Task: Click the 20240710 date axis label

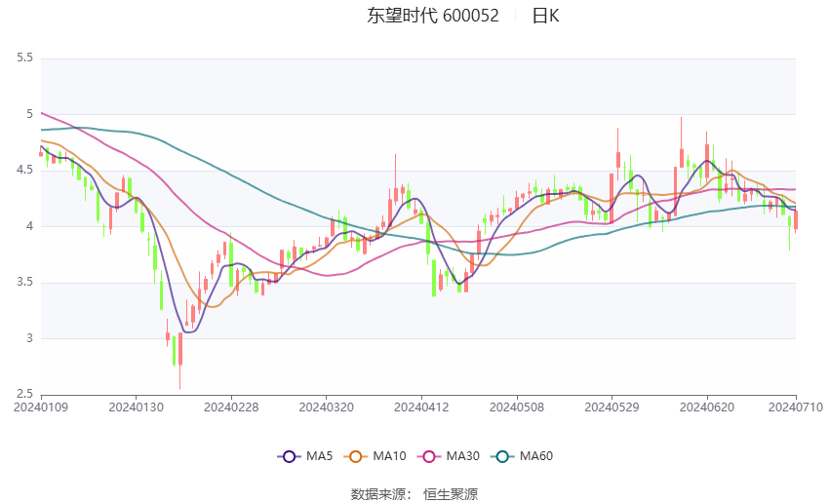Action: click(x=796, y=407)
